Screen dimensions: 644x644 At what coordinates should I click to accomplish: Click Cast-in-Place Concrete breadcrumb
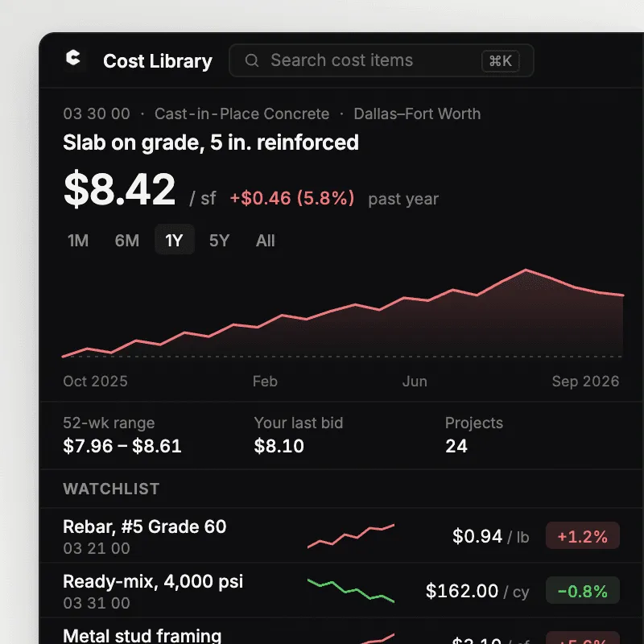242,114
